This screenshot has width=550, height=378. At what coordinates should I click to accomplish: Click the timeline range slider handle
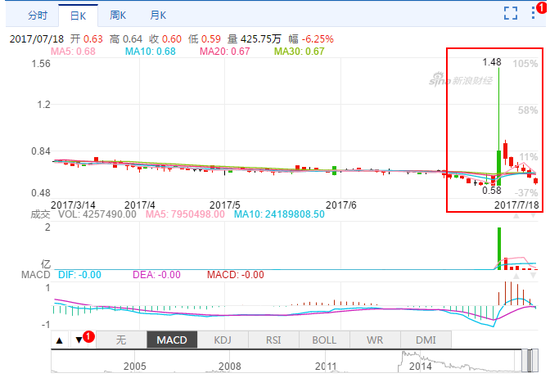(530, 360)
